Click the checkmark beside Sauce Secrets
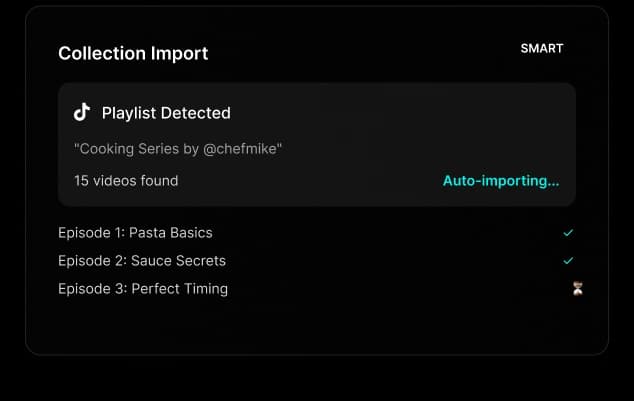Screen dimensions: 634x401 click(568, 261)
